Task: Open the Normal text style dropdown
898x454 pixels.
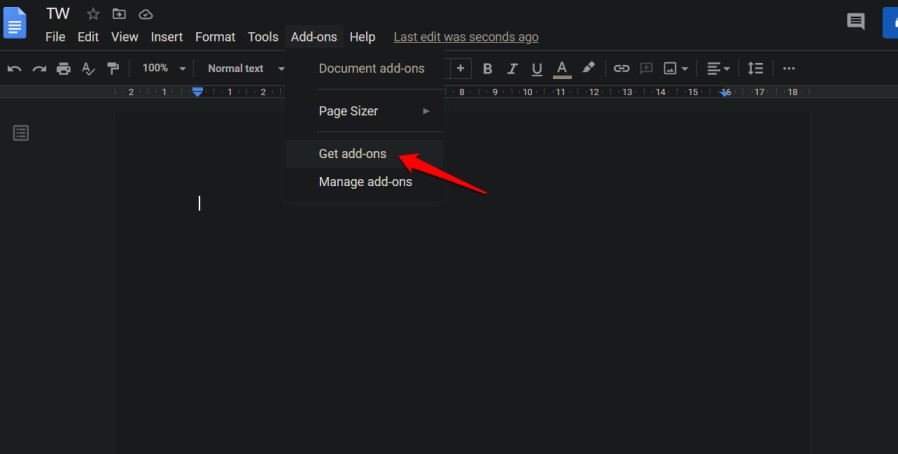Action: coord(246,69)
